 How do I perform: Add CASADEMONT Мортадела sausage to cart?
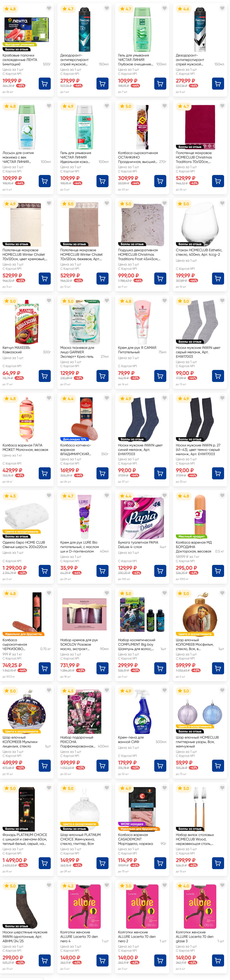pyautogui.click(x=160, y=863)
